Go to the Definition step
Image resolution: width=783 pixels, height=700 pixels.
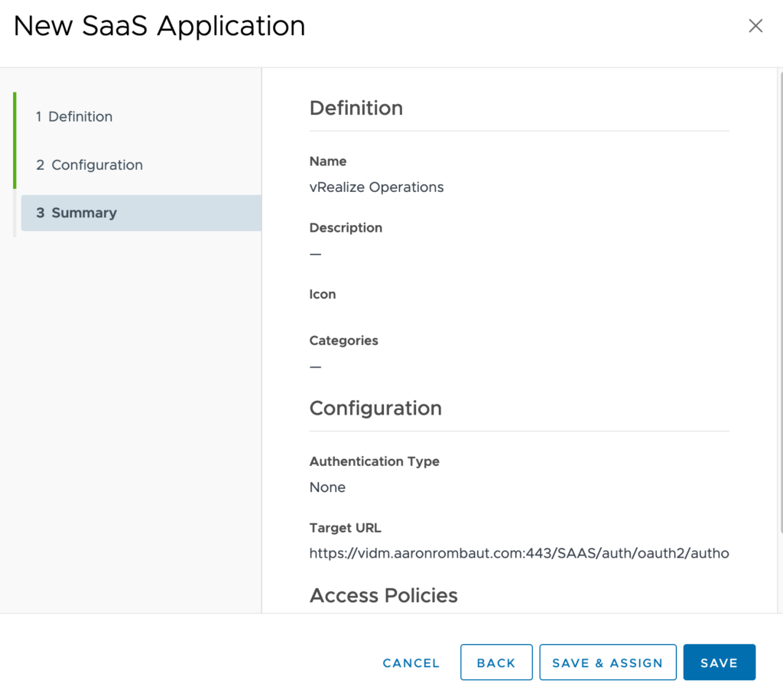pyautogui.click(x=74, y=116)
